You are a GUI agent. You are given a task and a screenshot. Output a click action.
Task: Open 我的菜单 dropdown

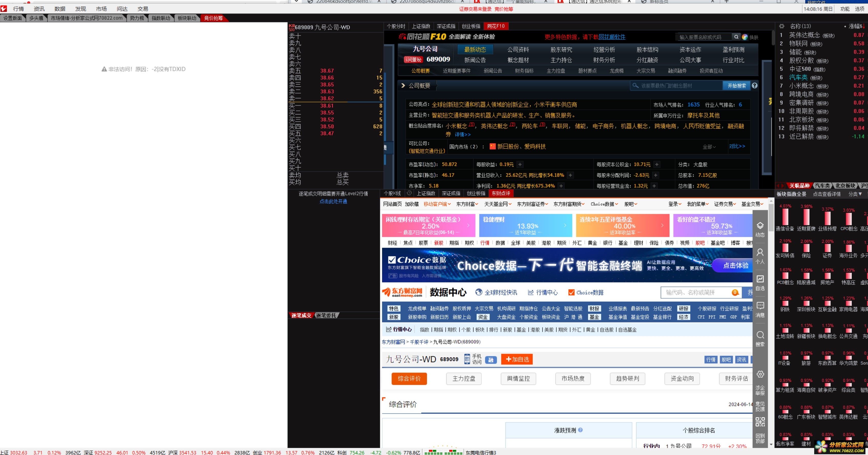point(698,204)
